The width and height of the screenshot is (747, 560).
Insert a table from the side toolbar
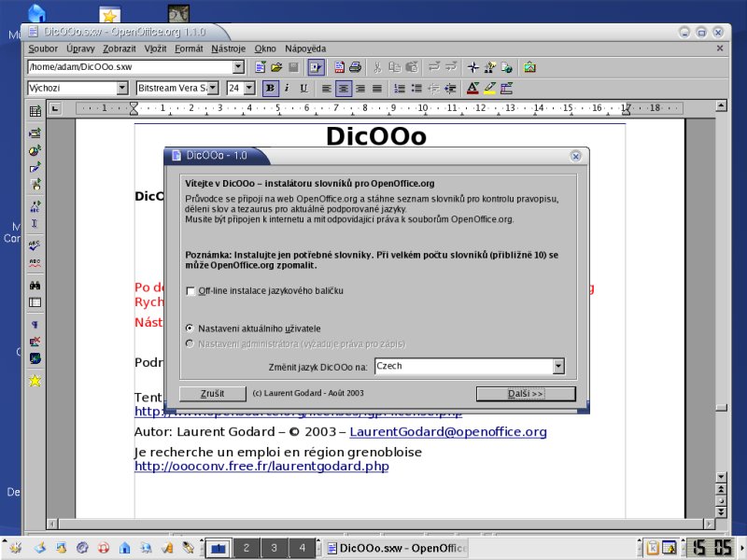coord(35,111)
